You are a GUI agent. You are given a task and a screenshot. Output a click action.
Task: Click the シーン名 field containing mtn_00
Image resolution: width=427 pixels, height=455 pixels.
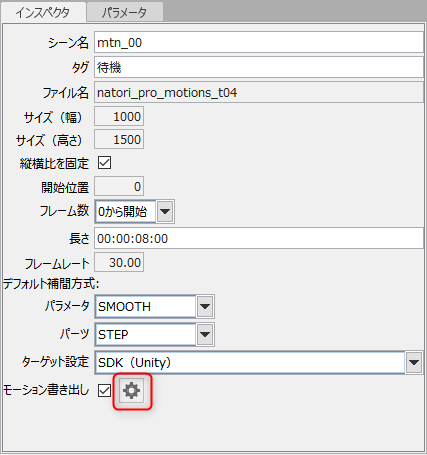[x=259, y=42]
